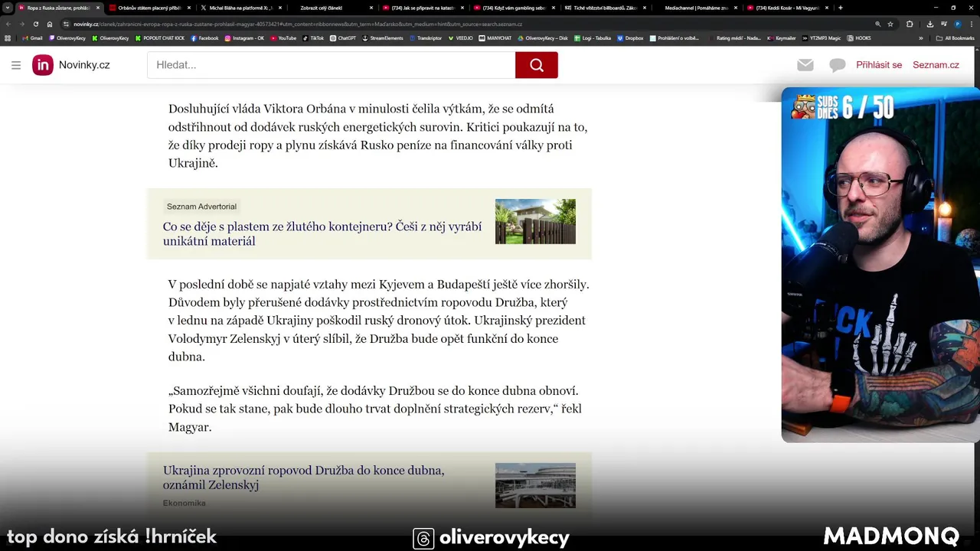Viewport: 980px width, 551px height.
Task: Open the Instagram - OK bookmark
Action: pyautogui.click(x=244, y=37)
